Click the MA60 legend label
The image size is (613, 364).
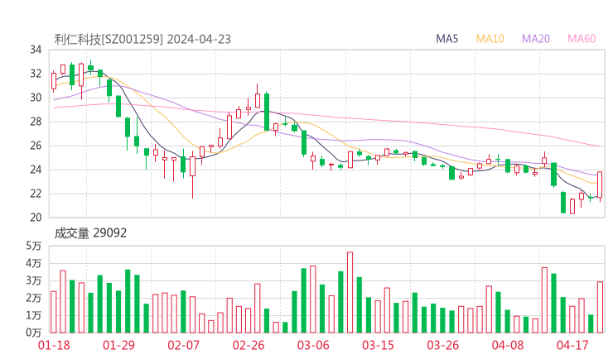tap(582, 39)
